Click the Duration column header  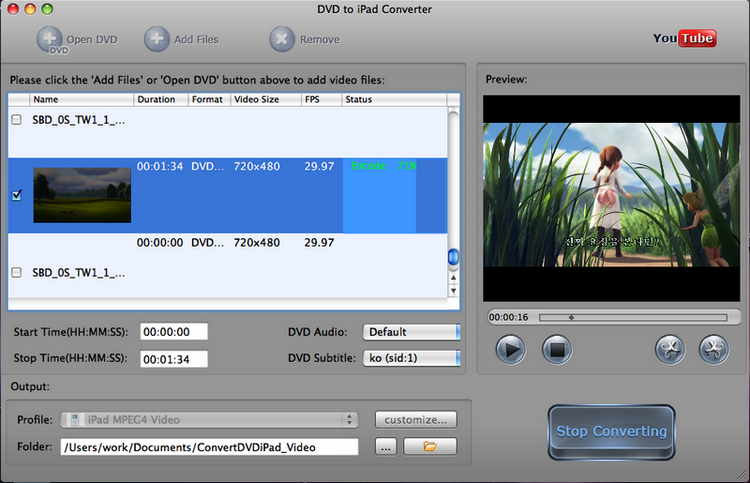tap(156, 100)
